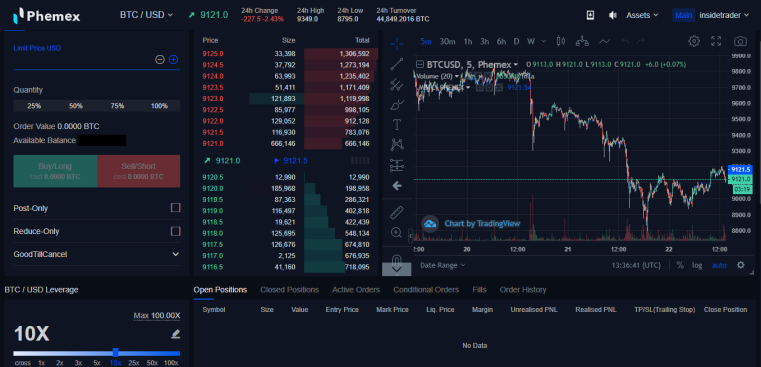Click the Buy/Long button
This screenshot has height=367, width=761.
coord(55,171)
